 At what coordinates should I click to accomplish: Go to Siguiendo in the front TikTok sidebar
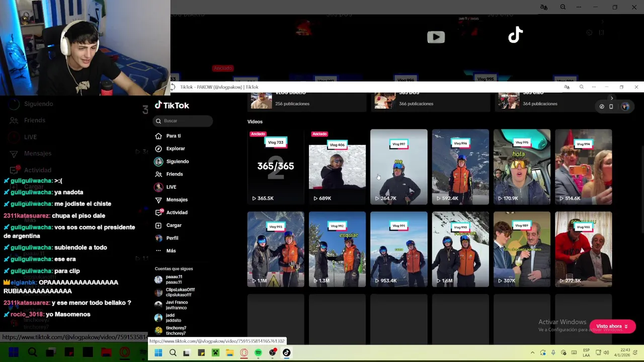pyautogui.click(x=172, y=161)
